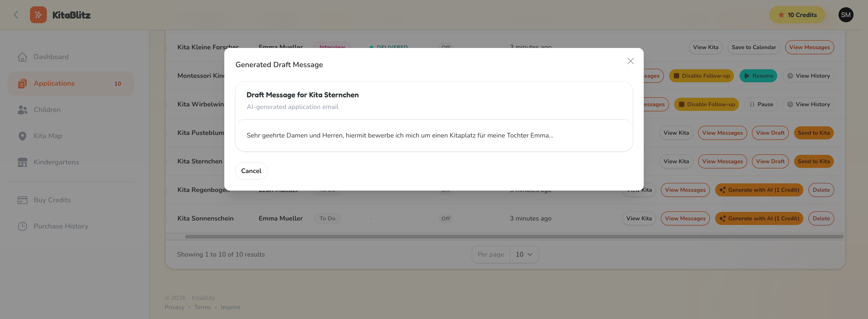Click the 10 Credits star badge
The image size is (868, 319).
tap(797, 14)
